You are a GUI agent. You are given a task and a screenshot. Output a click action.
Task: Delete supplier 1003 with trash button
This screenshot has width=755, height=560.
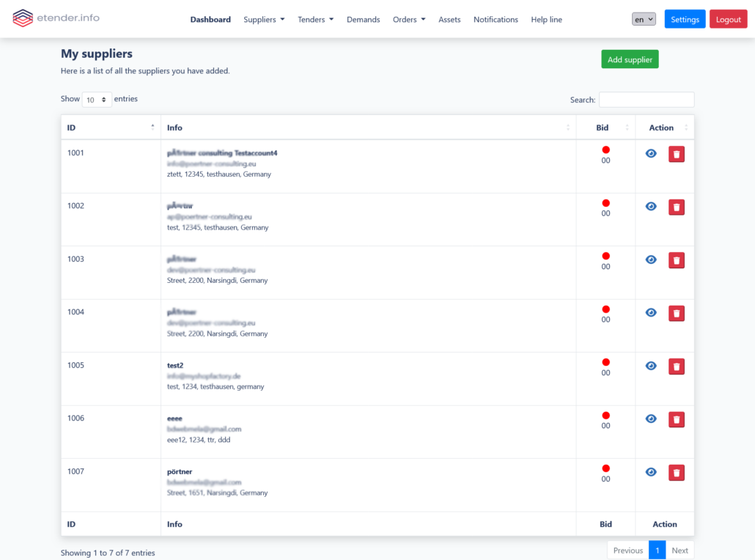(677, 260)
